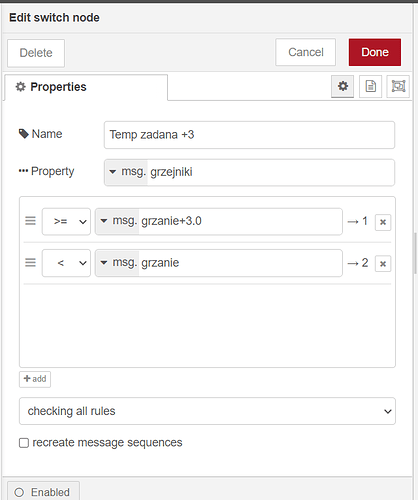The width and height of the screenshot is (418, 500).
Task: Remove the second rule with x button
Action: tap(383, 264)
